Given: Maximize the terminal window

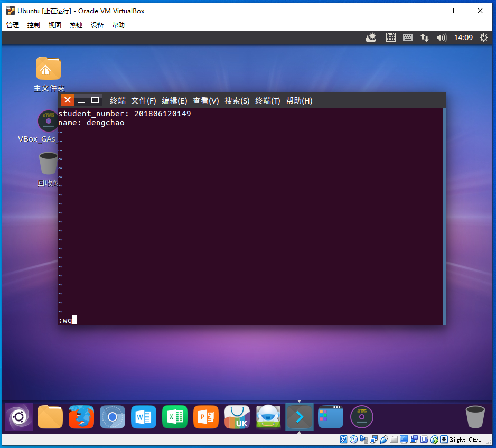Looking at the screenshot, I should tap(95, 100).
